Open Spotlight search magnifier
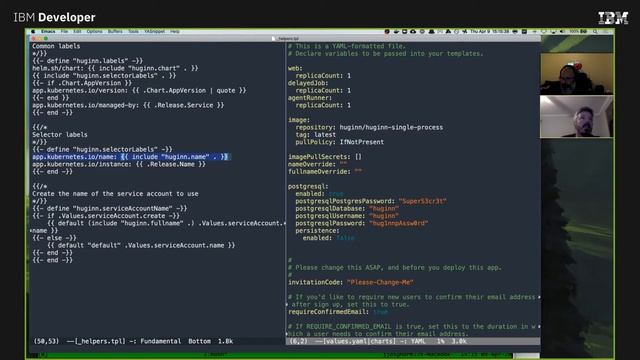The width and height of the screenshot is (640, 360). pyautogui.click(x=596, y=31)
